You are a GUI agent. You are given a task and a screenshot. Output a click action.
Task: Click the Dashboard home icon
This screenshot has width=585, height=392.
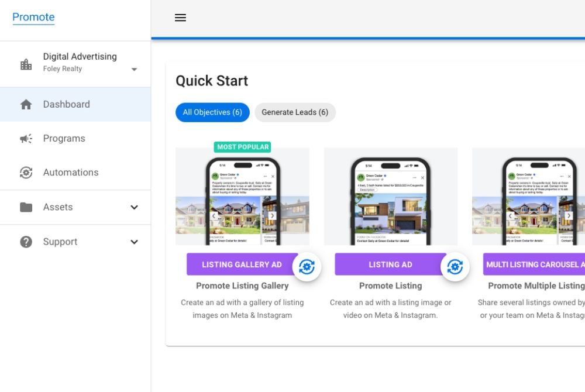coord(26,105)
